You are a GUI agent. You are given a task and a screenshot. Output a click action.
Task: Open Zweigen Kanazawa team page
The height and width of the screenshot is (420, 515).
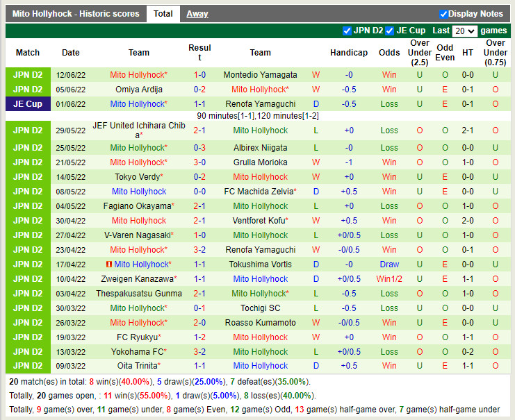(x=139, y=279)
